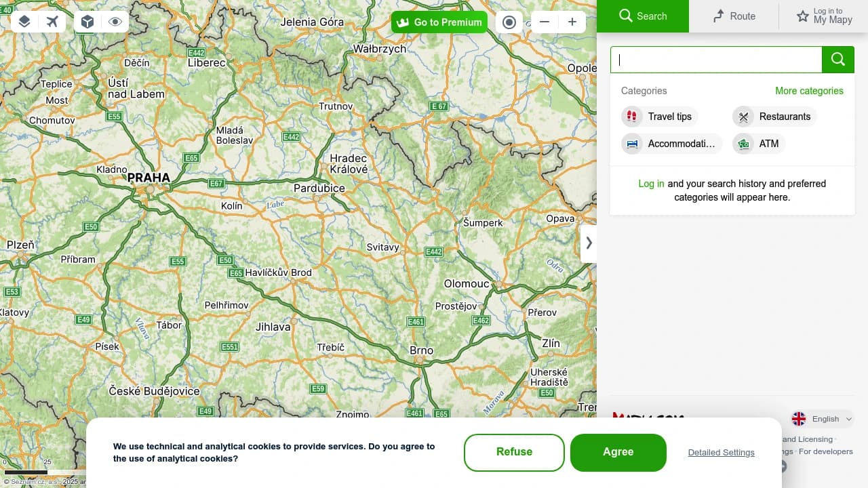Viewport: 868px width, 488px height.
Task: Click the Prostějov label on the map
Action: pos(456,306)
